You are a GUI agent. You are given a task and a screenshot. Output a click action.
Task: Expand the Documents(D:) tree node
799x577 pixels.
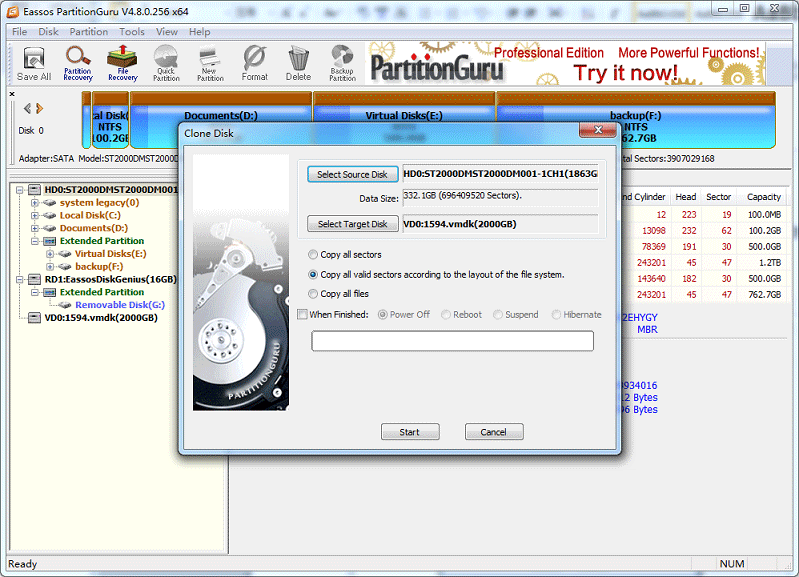point(35,228)
